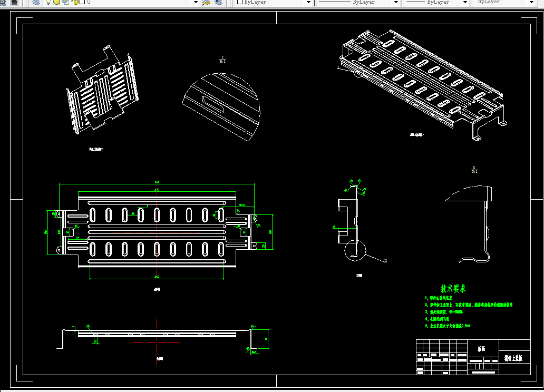Click the workspace settings gear icon
Viewport: 544px width, 392px height.
3,3
